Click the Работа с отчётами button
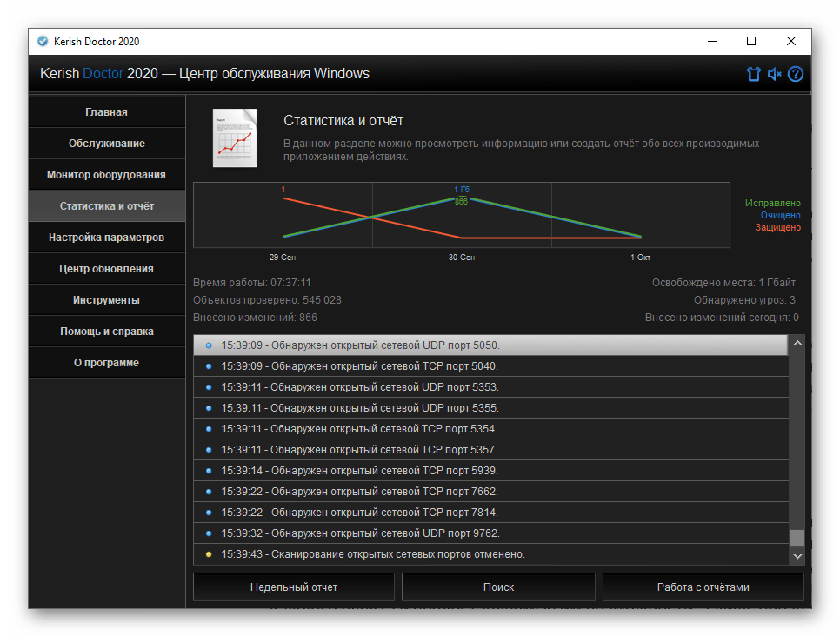Viewport: 840px width, 637px height. tap(703, 587)
